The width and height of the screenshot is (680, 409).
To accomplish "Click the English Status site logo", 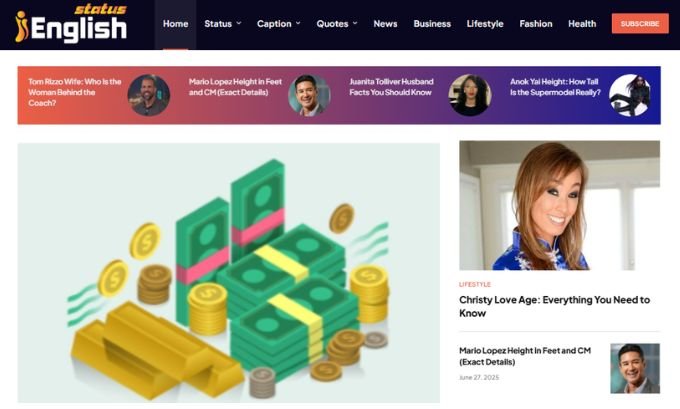I will [71, 24].
